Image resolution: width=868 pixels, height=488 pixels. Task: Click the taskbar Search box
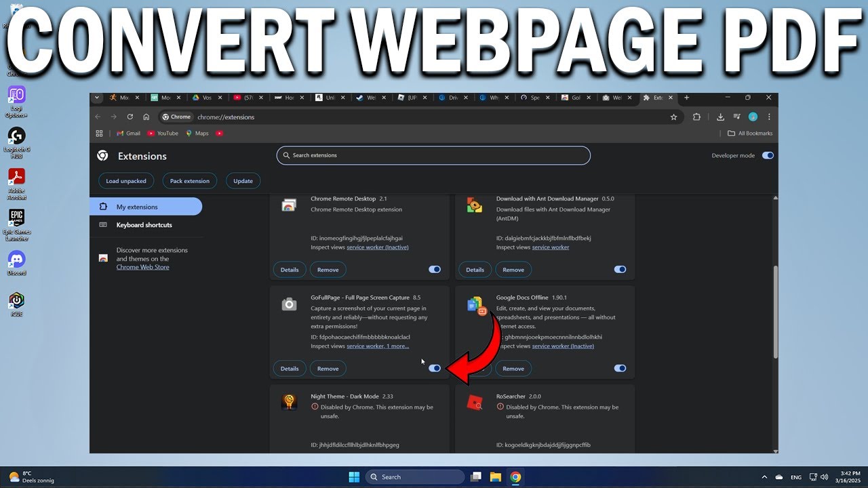click(415, 476)
